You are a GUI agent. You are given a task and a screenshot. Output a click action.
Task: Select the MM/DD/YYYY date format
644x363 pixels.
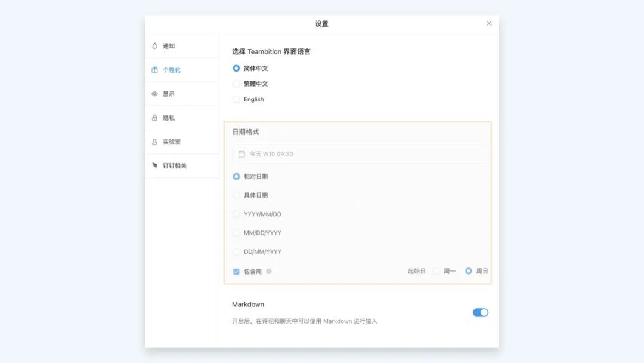pyautogui.click(x=236, y=233)
